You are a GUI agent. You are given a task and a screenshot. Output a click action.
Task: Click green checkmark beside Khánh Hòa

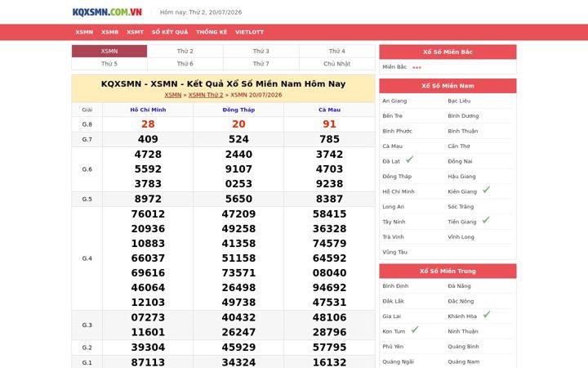coord(487,314)
